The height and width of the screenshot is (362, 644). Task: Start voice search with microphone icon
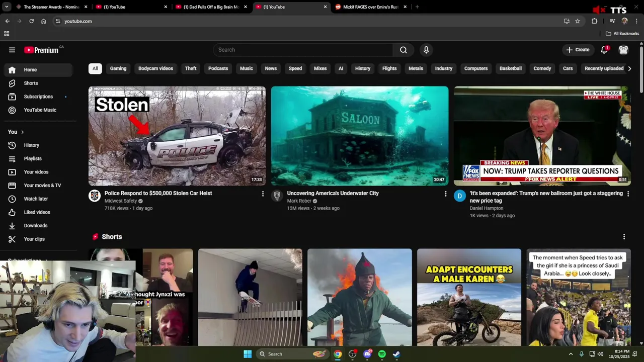pos(426,50)
